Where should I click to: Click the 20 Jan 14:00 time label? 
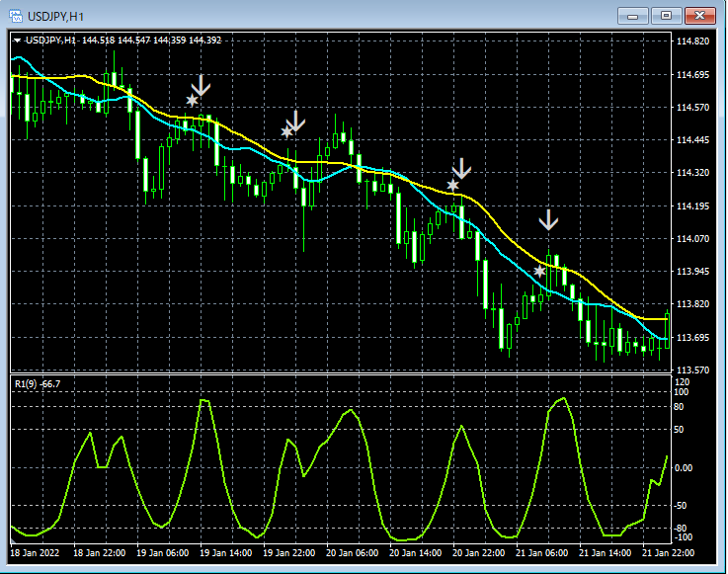tap(415, 553)
